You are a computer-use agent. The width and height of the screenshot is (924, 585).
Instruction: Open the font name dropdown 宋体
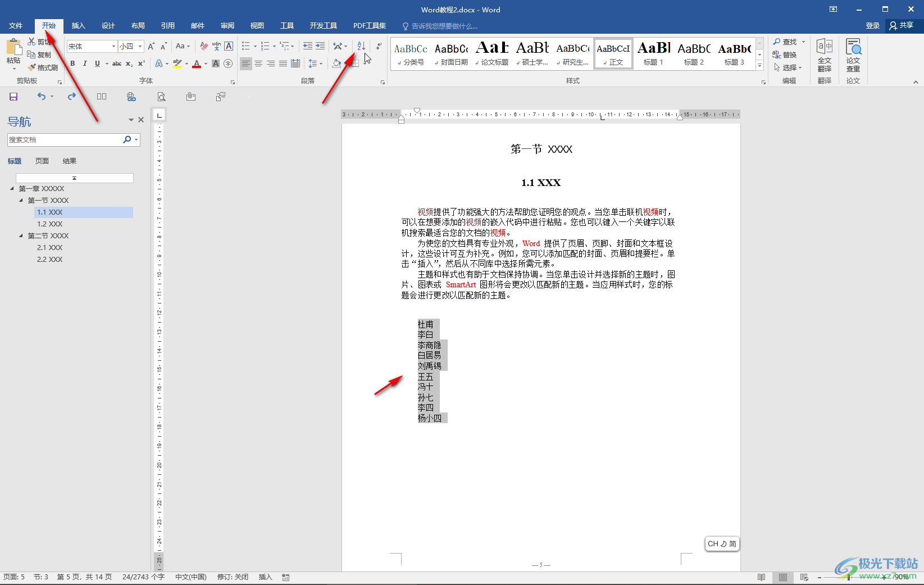[x=113, y=46]
